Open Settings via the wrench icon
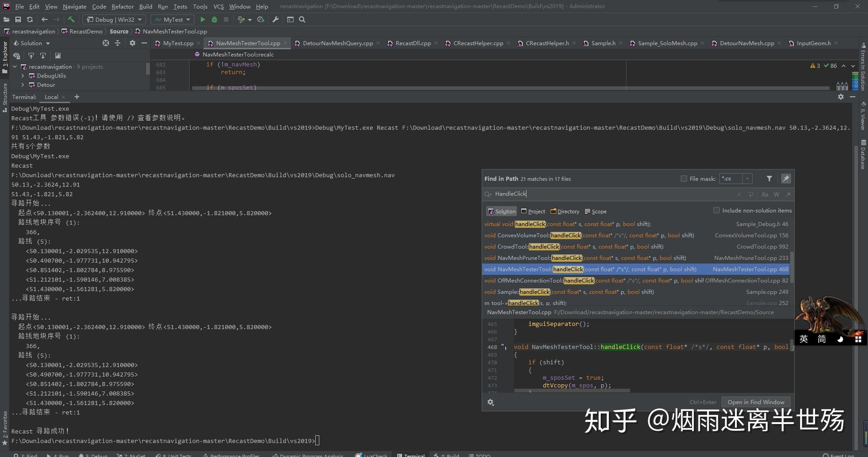868x457 pixels. (x=275, y=19)
